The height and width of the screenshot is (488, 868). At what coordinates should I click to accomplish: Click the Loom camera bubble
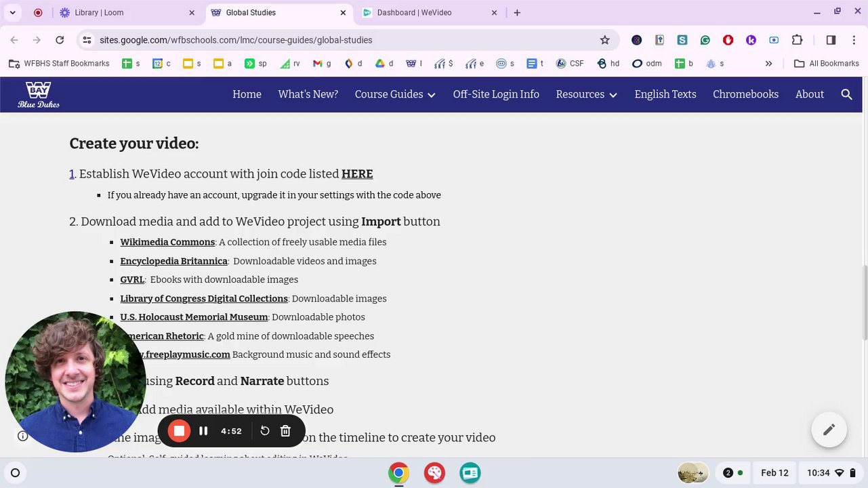[x=75, y=382]
